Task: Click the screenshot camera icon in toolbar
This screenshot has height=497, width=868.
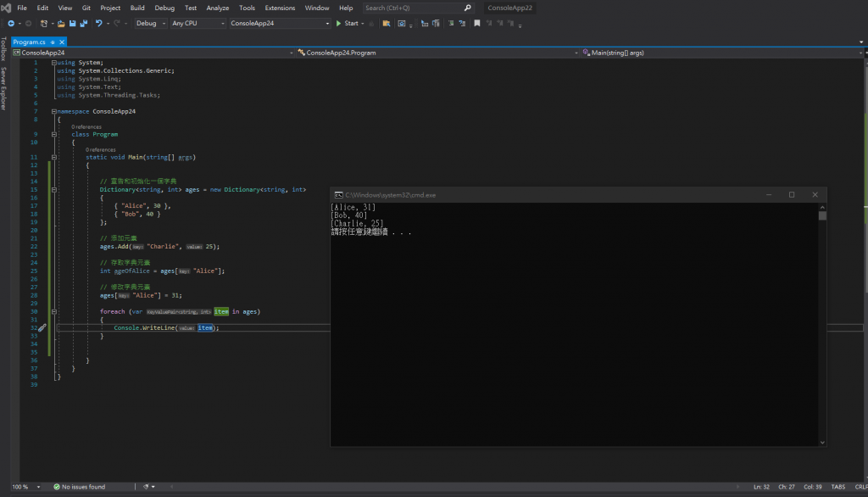Action: tap(402, 23)
